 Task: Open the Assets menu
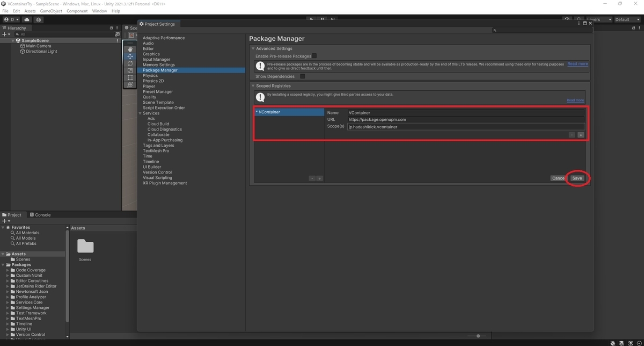tap(30, 11)
